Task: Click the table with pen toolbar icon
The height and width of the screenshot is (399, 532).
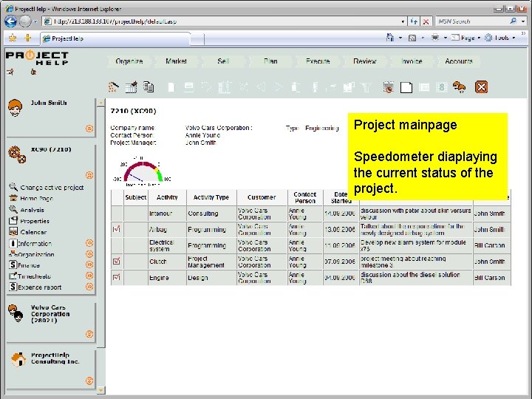Action: pos(132,87)
